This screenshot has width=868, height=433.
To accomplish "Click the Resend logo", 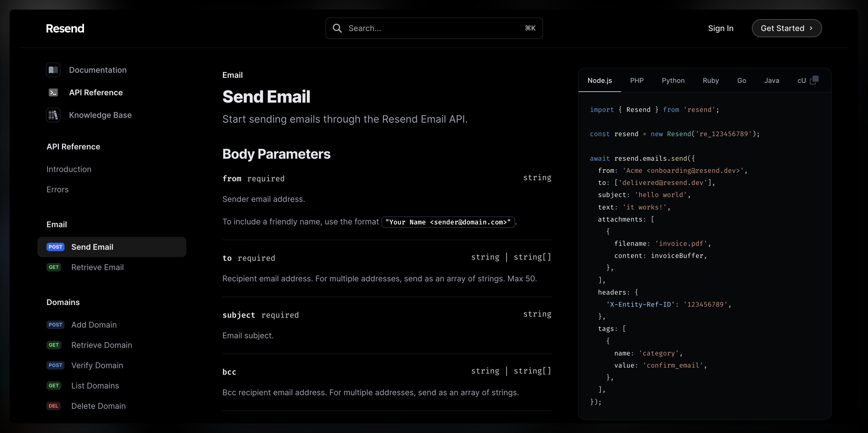I will (x=65, y=28).
